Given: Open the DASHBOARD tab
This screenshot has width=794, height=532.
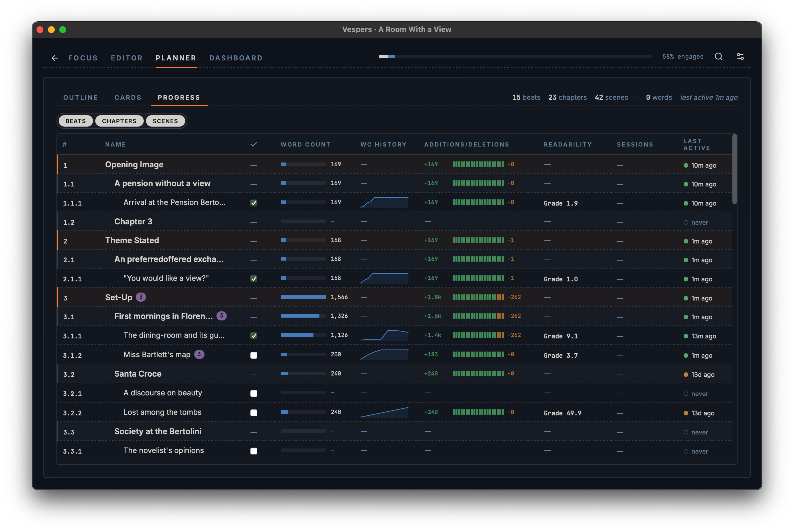Looking at the screenshot, I should click(x=236, y=58).
